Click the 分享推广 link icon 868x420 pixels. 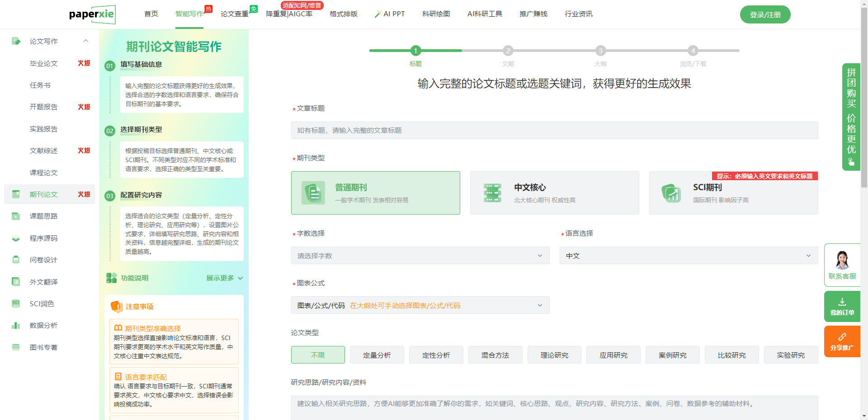click(842, 337)
